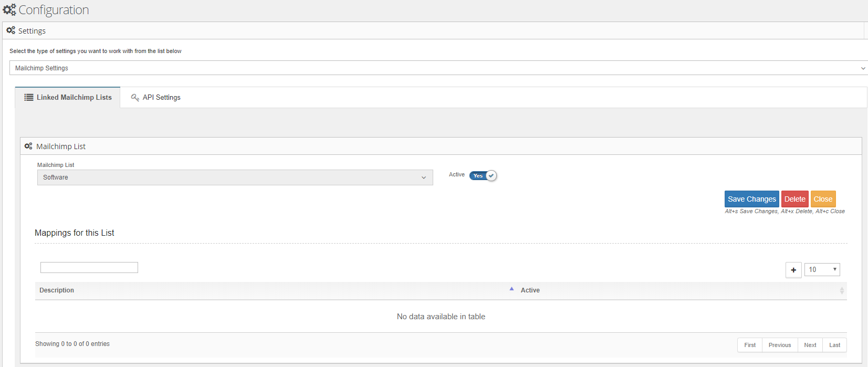Click the Configuration gears icon in header
868x367 pixels.
point(9,10)
